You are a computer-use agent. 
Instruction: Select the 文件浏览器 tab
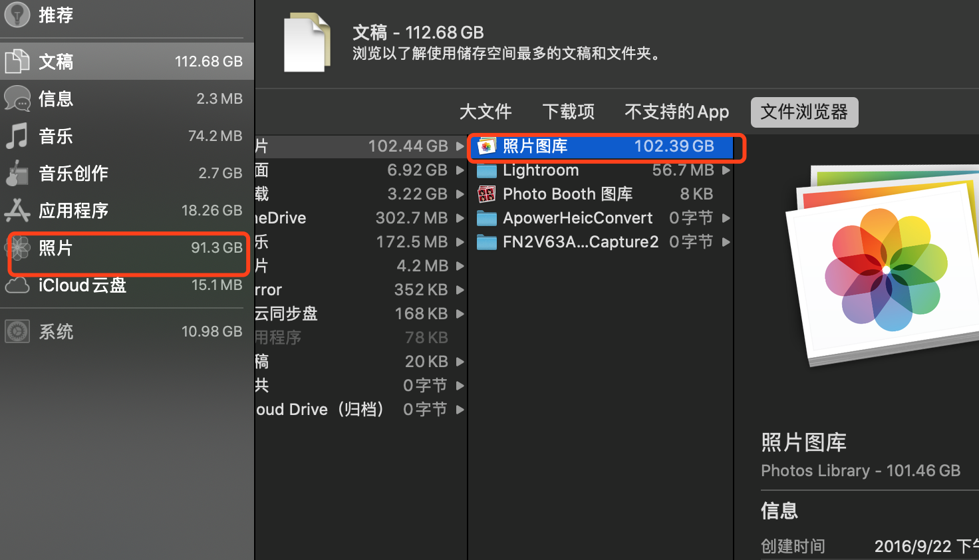(x=804, y=112)
